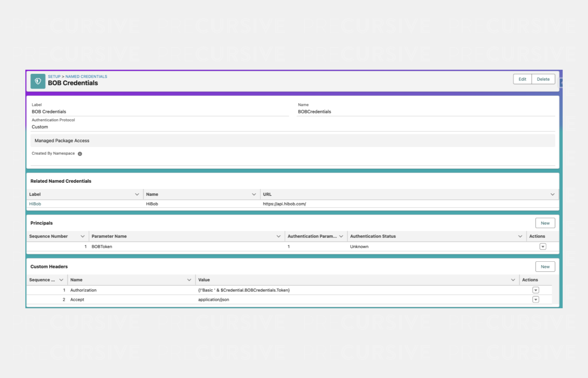Click the shield icon beside BOB Credentials title
The width and height of the screenshot is (588, 378).
click(x=38, y=81)
